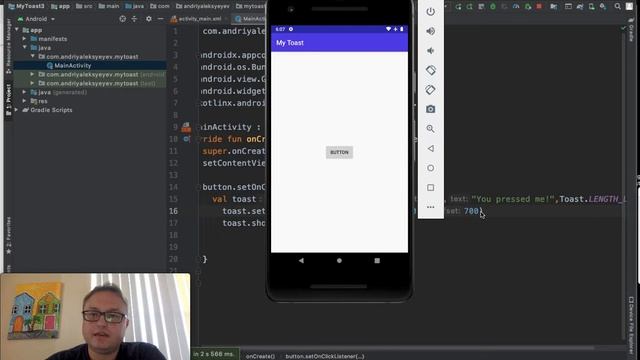This screenshot has height=360, width=640.
Task: Lower emulator volume with volume down icon
Action: (430, 51)
